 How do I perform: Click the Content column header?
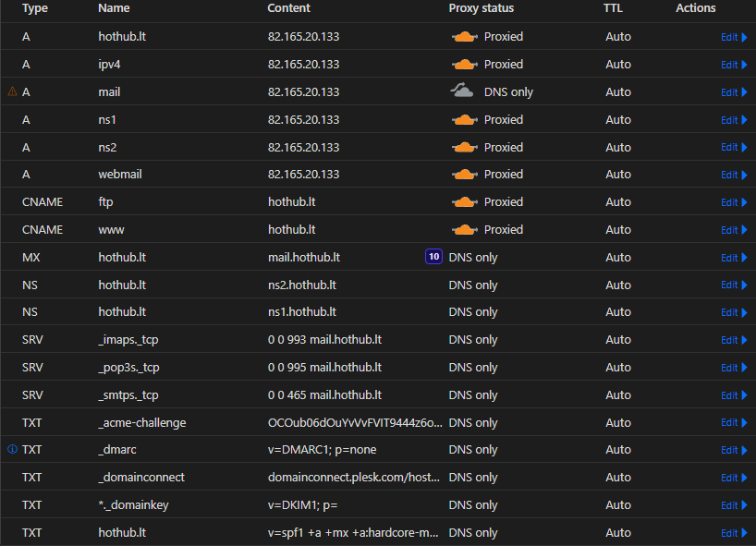click(x=288, y=8)
